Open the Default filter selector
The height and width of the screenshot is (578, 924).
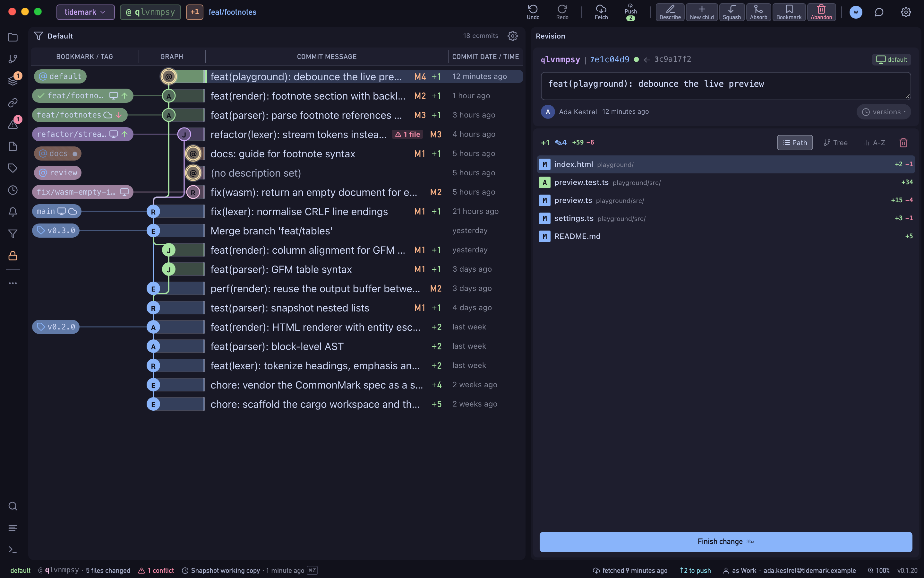(x=54, y=36)
